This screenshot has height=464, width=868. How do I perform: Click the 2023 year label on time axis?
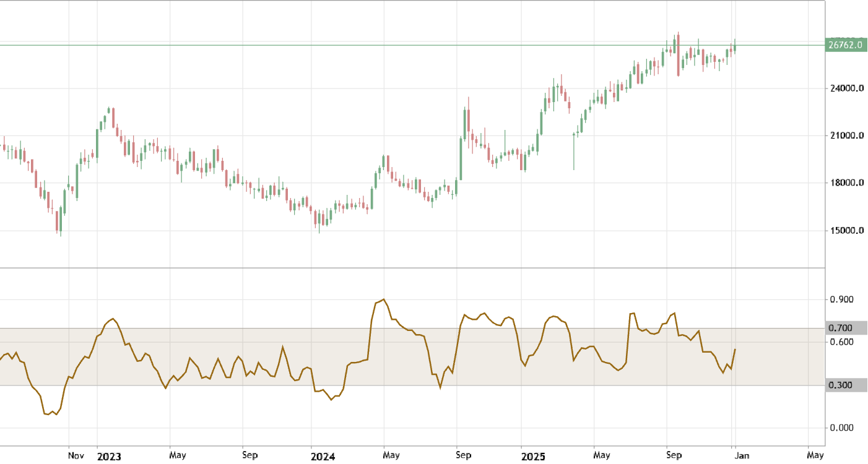point(109,457)
